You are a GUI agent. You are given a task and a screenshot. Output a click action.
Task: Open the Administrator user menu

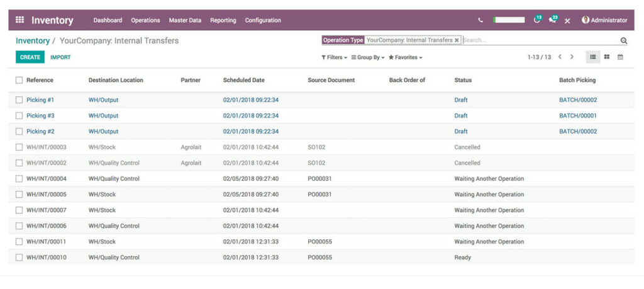604,20
